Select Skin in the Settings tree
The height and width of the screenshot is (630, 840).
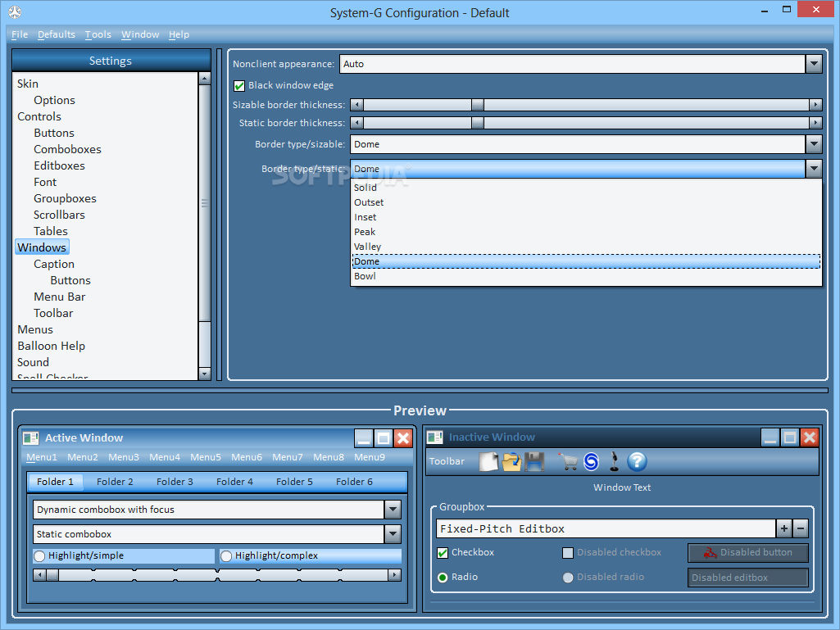coord(27,84)
